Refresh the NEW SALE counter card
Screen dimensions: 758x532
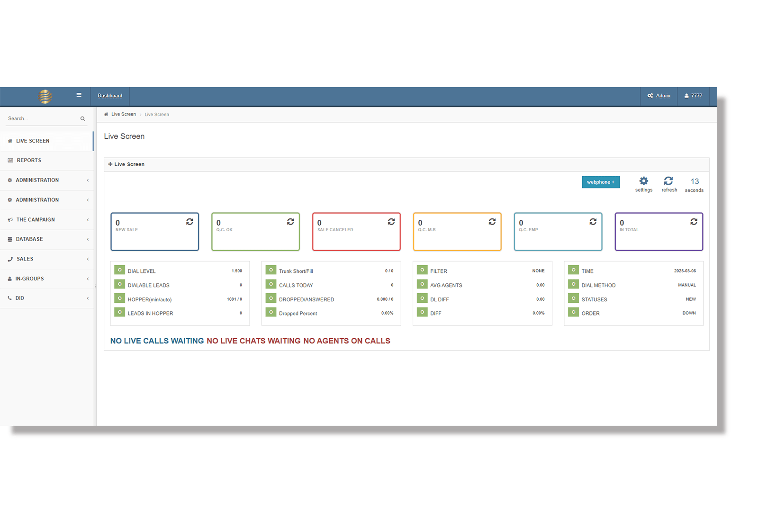(x=190, y=221)
